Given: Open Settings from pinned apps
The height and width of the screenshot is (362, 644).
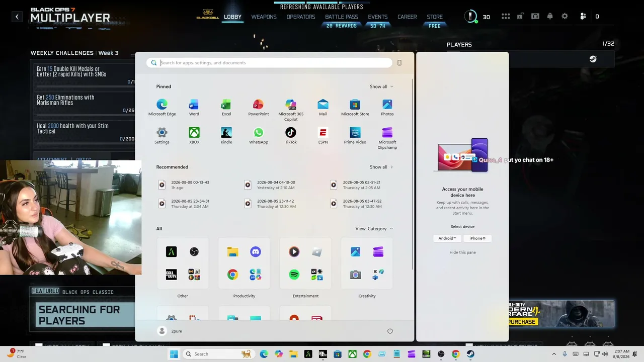Looking at the screenshot, I should (x=162, y=135).
